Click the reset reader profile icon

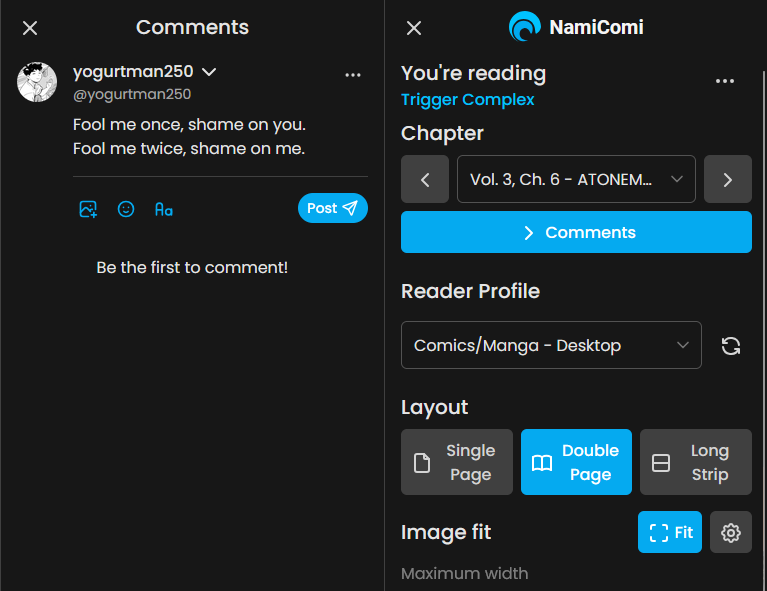click(731, 346)
